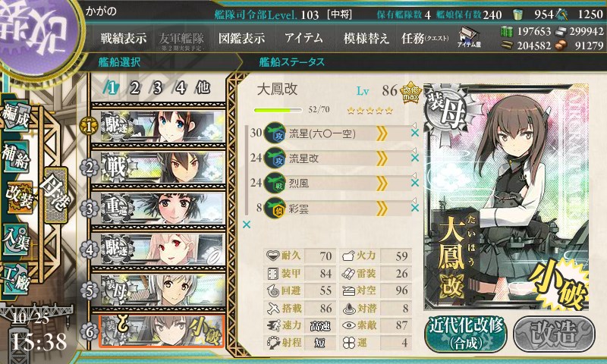607x364 pixels.
Task: Open the 入渠 repair dock side icon
Action: point(17,239)
